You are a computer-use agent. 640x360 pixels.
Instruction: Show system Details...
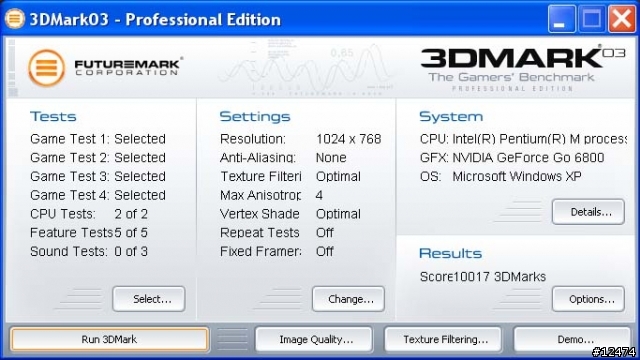point(589,212)
